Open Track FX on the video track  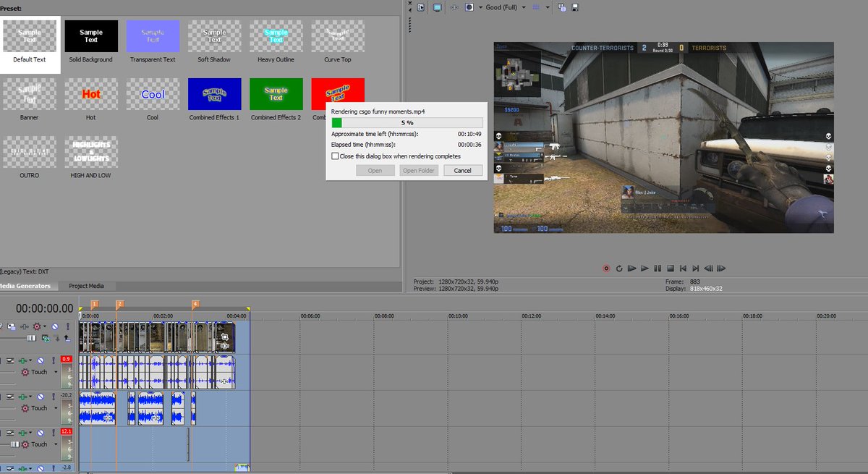[x=25, y=327]
